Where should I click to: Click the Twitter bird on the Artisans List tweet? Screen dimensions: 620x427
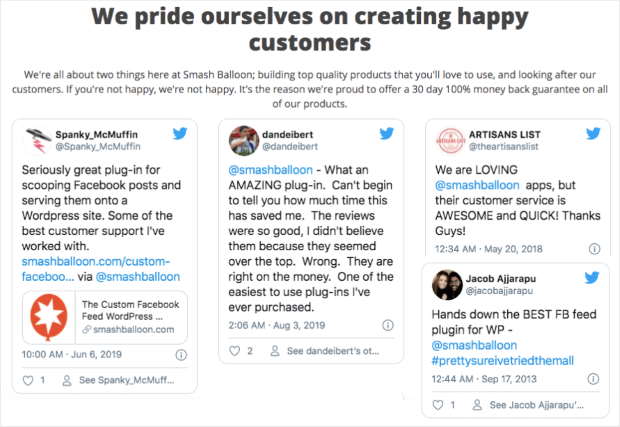[x=593, y=134]
